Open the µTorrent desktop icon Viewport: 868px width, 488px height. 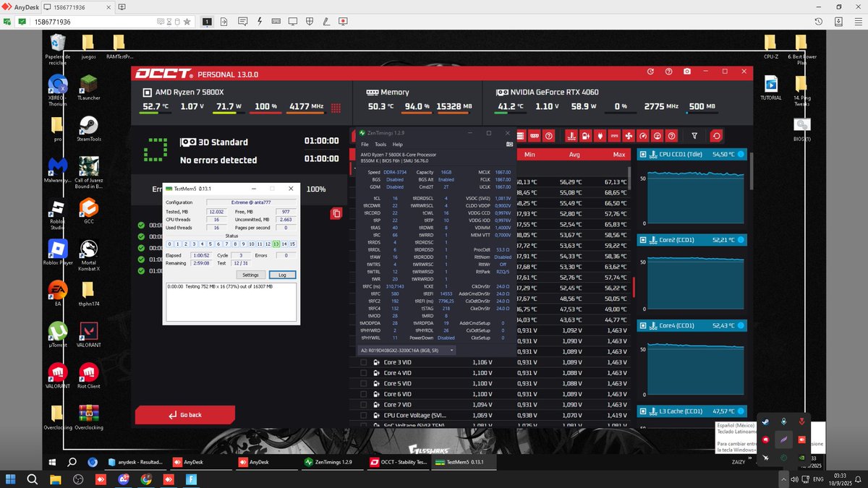pos(58,335)
